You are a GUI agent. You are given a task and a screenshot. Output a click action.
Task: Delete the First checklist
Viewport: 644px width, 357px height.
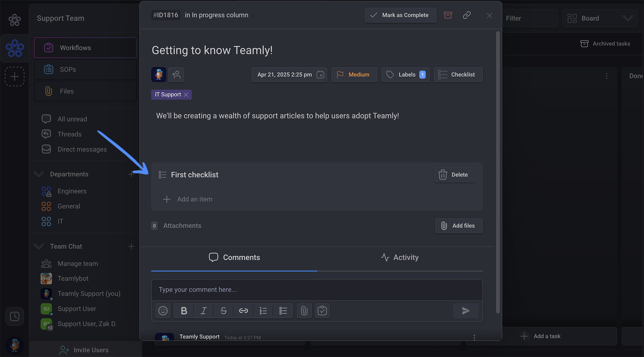pyautogui.click(x=454, y=175)
